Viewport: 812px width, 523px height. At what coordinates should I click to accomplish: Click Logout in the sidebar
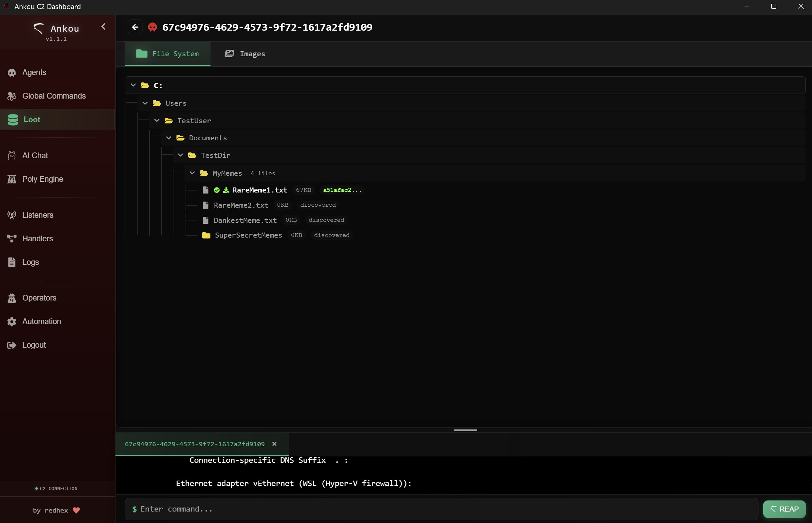point(34,345)
